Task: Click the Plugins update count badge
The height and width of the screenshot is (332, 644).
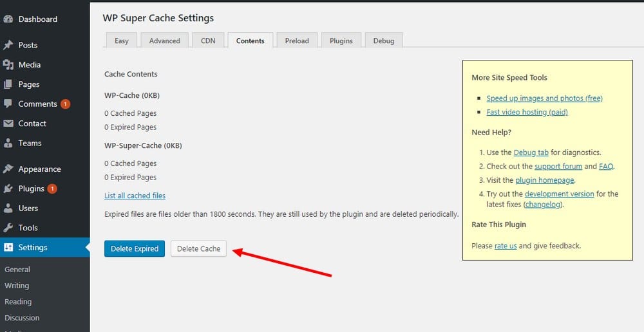Action: pyautogui.click(x=52, y=189)
